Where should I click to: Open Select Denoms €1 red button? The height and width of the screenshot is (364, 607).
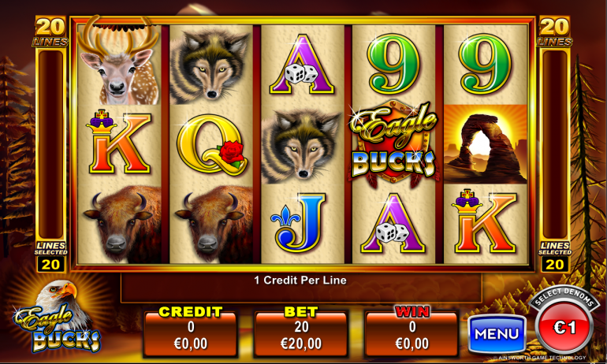click(x=564, y=324)
